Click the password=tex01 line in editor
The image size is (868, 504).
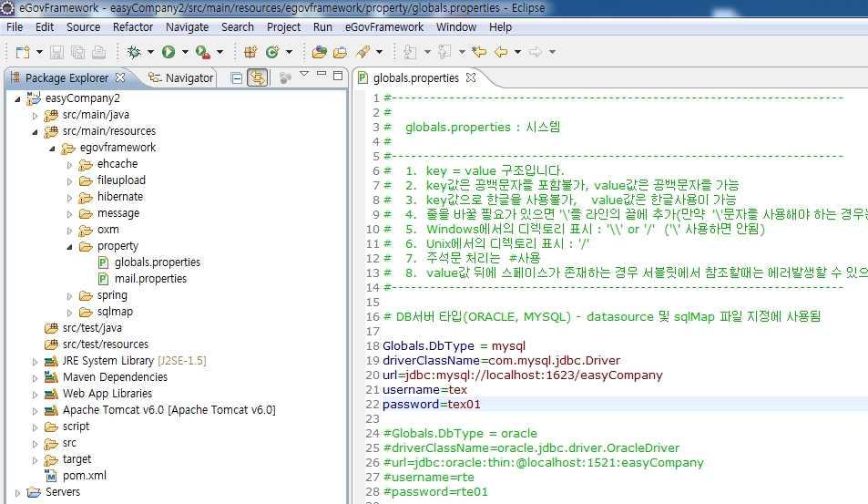(x=431, y=404)
